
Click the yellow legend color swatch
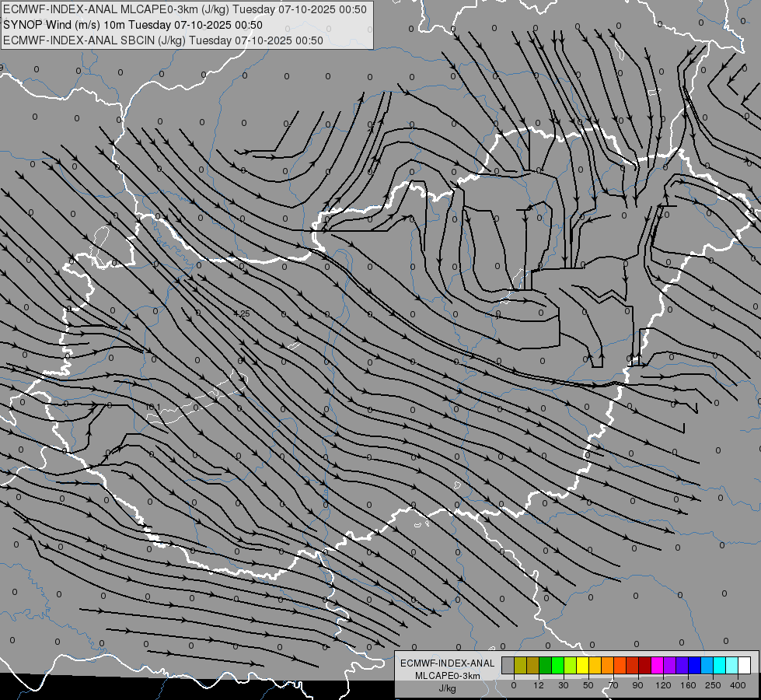(x=582, y=665)
